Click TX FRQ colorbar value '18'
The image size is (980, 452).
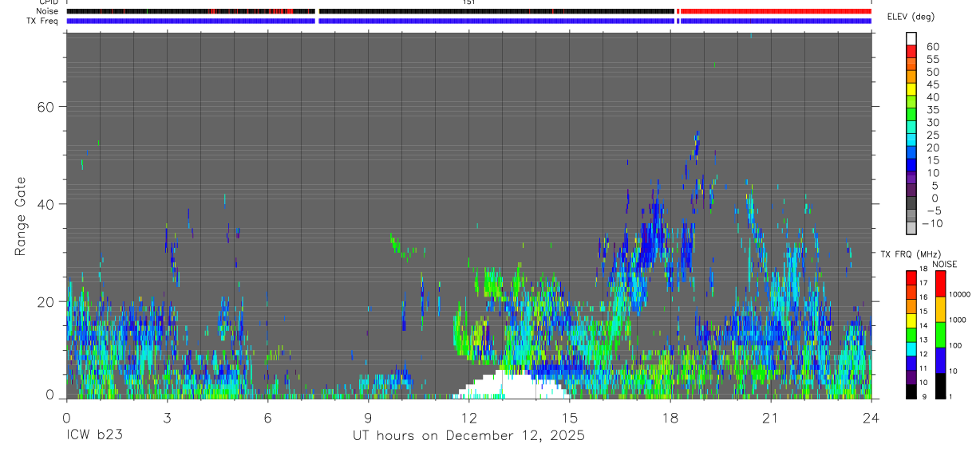pyautogui.click(x=925, y=269)
